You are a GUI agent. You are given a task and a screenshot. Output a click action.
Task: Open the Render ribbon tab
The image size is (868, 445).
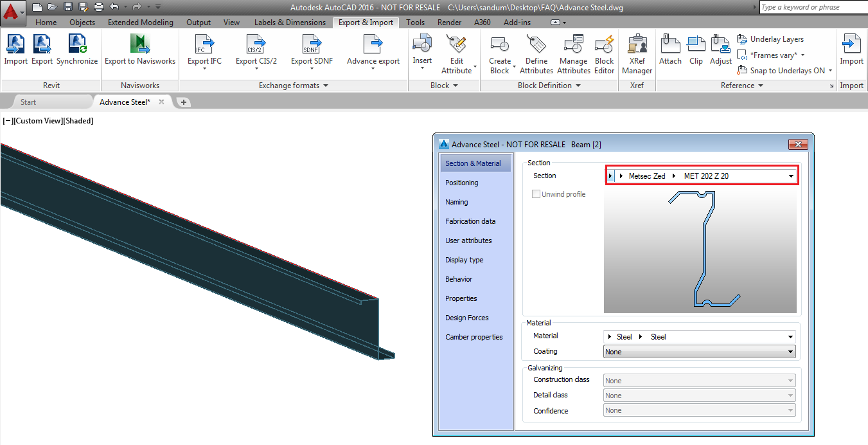(449, 23)
